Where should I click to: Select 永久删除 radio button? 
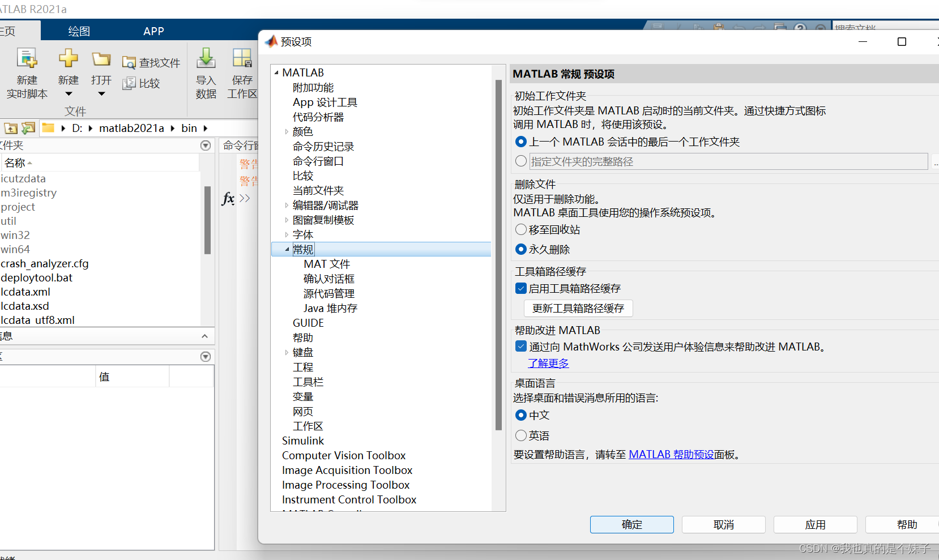pyautogui.click(x=521, y=249)
